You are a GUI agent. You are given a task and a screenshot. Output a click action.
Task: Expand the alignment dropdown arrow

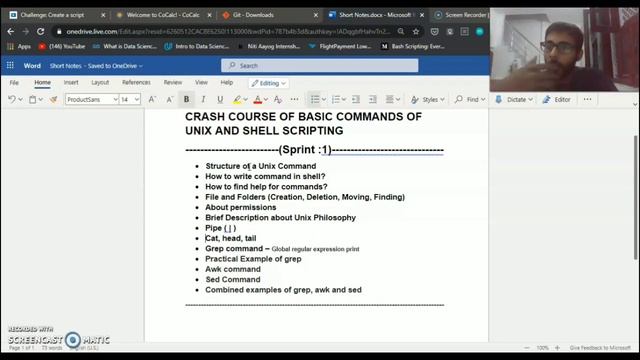tap(398, 99)
